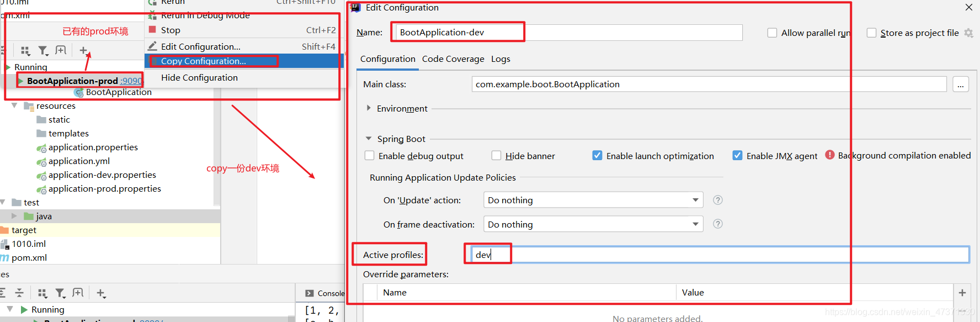Viewport: 980px width, 322px height.
Task: Click Open in New Tab icon in lower toolbar
Action: 78,293
